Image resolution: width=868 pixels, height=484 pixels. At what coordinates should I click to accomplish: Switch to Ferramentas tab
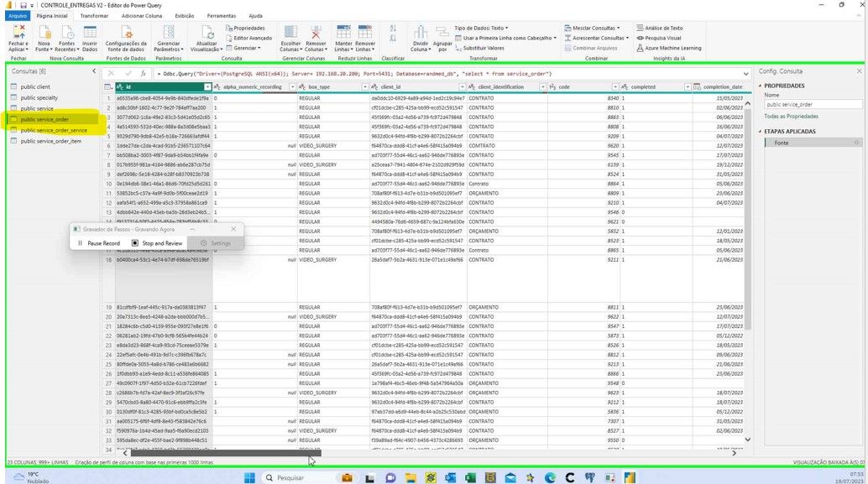[222, 16]
